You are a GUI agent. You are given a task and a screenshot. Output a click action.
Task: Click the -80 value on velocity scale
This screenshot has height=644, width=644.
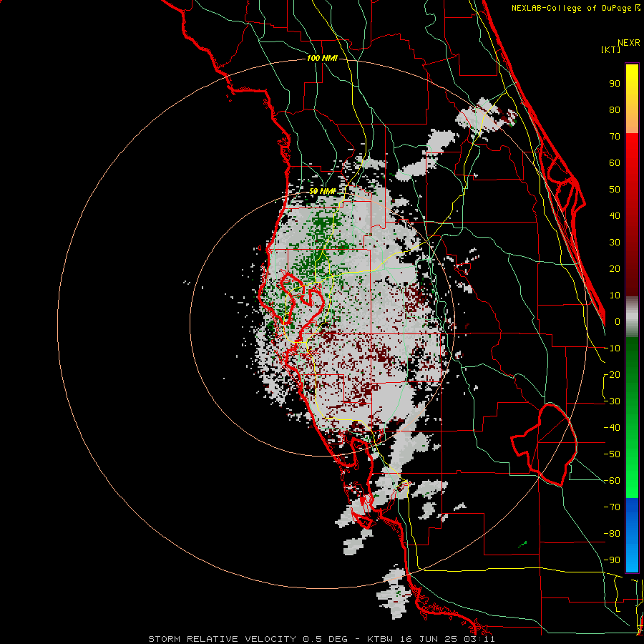(x=612, y=534)
